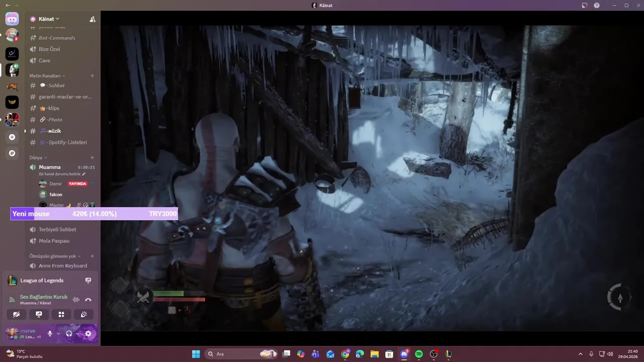Viewport: 644px width, 362px height.
Task: Open League of Legends taskbar icon
Action: [448, 354]
